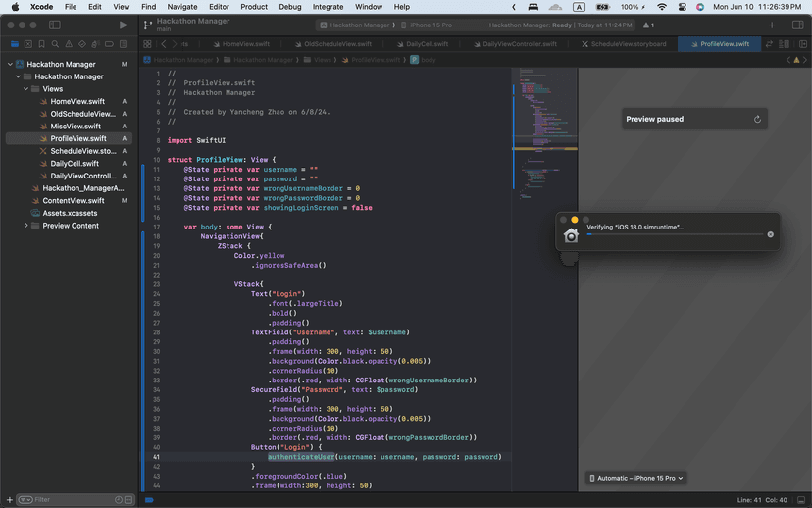Open the Source Control navigator icon
Screen dimensions: 812x508
[27, 44]
